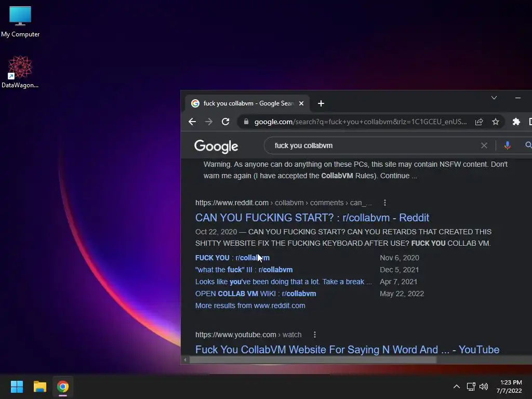The height and width of the screenshot is (399, 532).
Task: Click the address bar URL
Action: [x=361, y=122]
